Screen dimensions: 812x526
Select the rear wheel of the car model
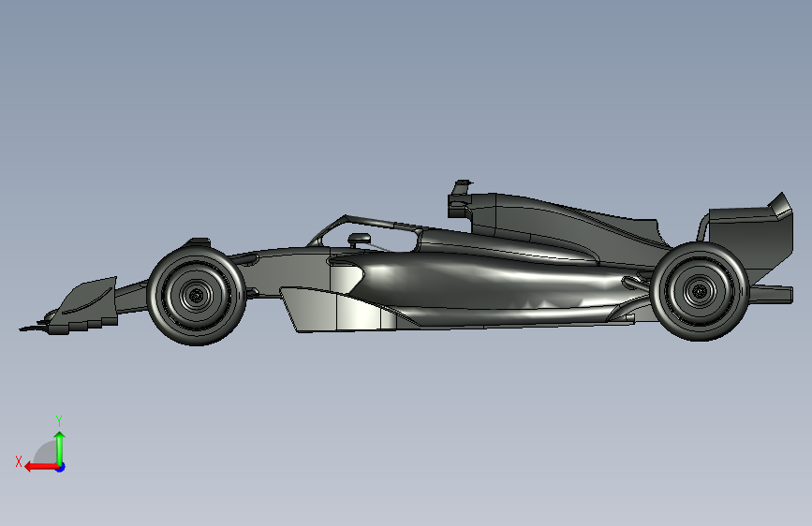(699, 291)
